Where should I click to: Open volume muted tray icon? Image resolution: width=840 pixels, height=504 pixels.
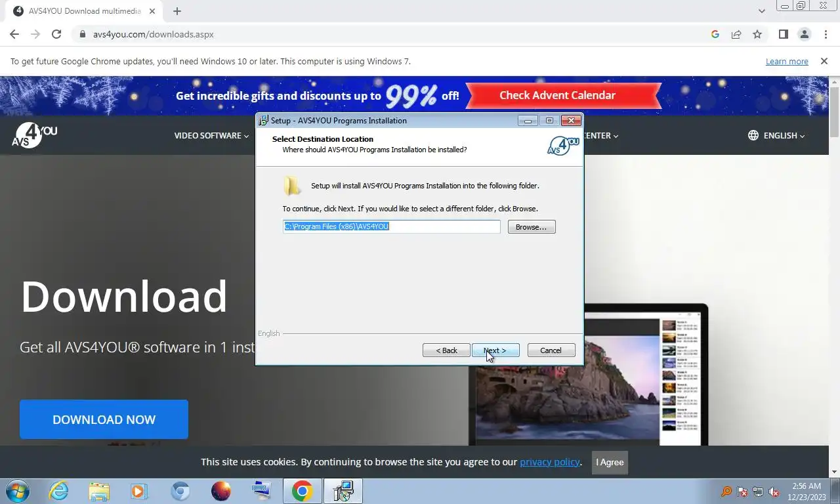(774, 492)
